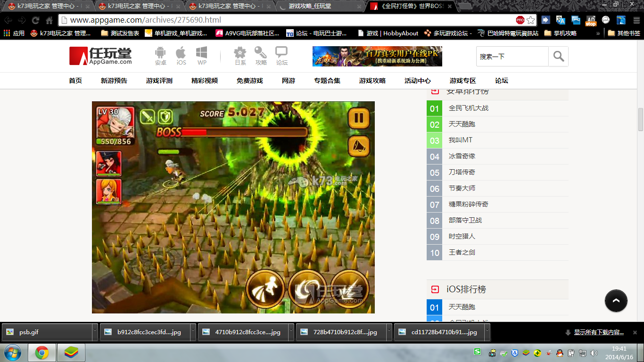Open the game boss battle screenshot image
644x362 pixels.
[233, 207]
